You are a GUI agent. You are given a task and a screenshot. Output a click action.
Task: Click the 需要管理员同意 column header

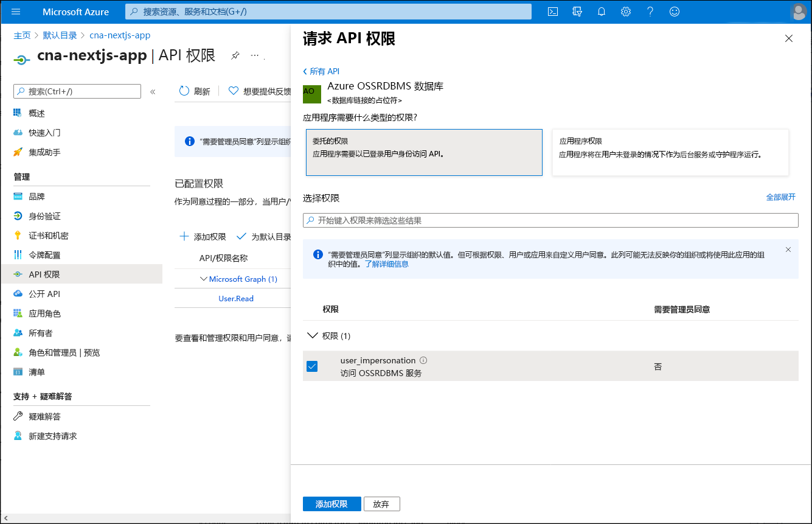pos(682,309)
